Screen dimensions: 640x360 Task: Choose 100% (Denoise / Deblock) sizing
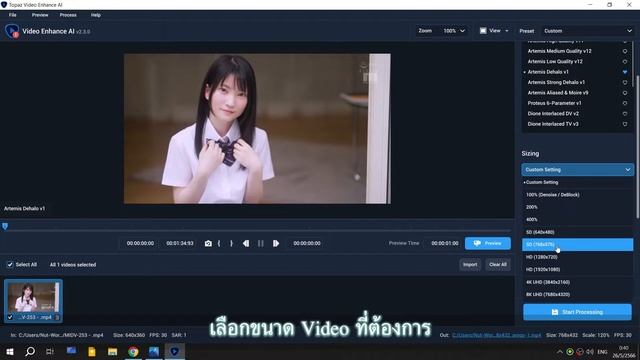tap(578, 195)
